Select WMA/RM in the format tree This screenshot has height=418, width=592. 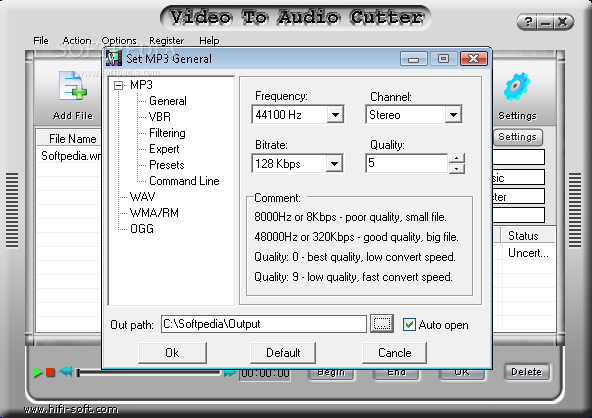tap(154, 213)
